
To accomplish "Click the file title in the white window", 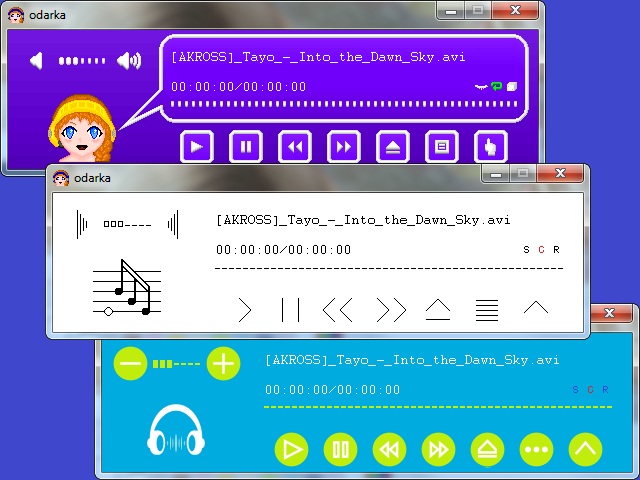I will (x=363, y=220).
